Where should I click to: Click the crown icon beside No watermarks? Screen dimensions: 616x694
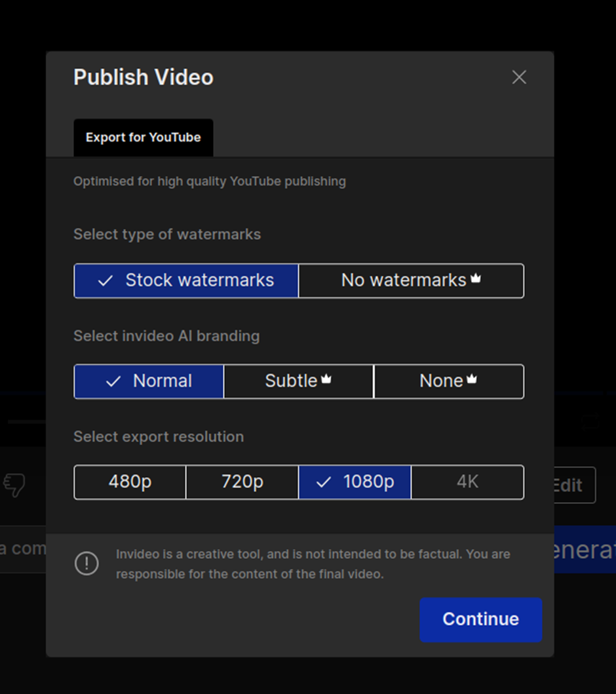click(x=476, y=278)
